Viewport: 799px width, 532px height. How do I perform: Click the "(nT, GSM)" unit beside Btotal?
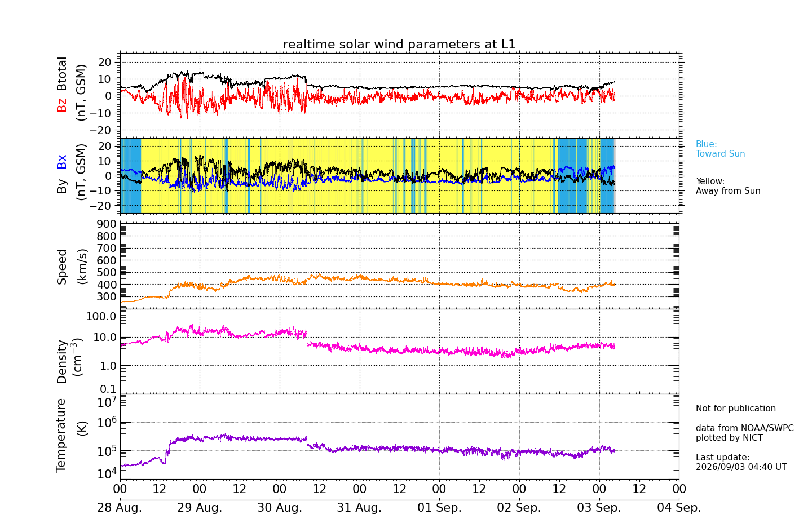pos(82,92)
